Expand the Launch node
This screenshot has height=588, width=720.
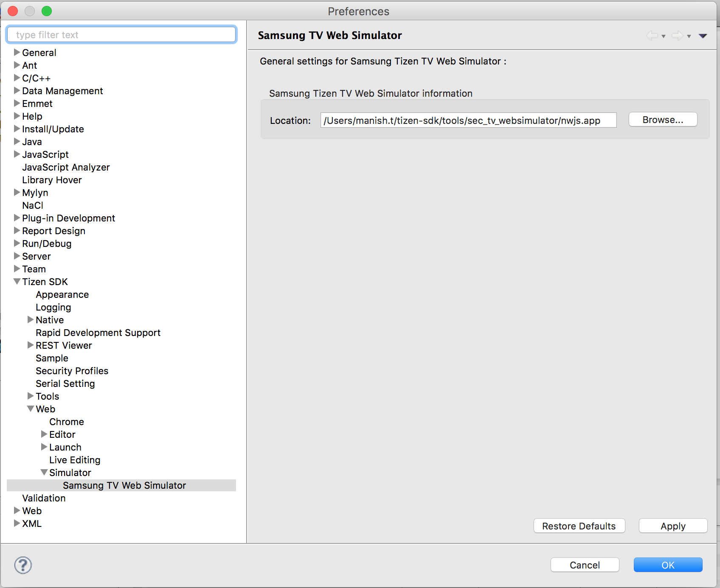pyautogui.click(x=44, y=447)
